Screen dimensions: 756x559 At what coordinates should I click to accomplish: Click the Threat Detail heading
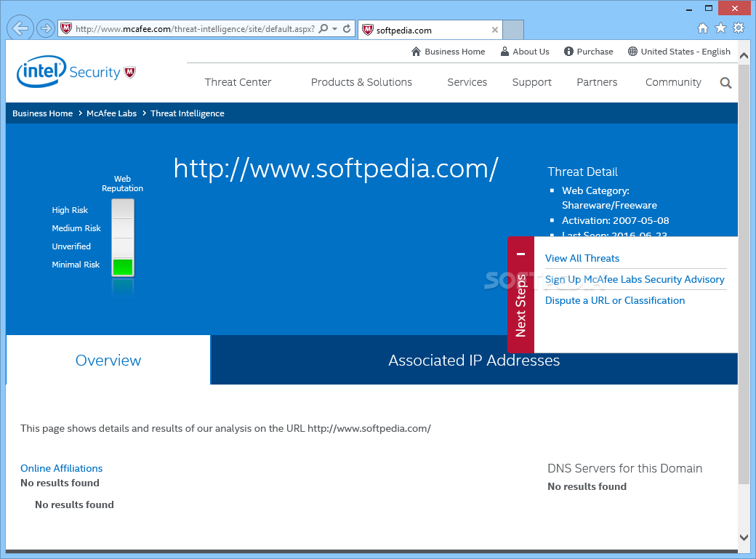click(582, 172)
